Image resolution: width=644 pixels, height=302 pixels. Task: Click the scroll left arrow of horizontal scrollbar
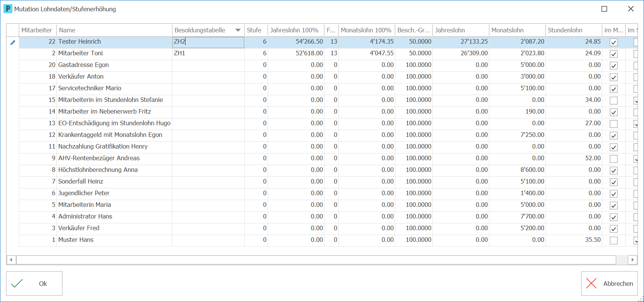pyautogui.click(x=11, y=260)
